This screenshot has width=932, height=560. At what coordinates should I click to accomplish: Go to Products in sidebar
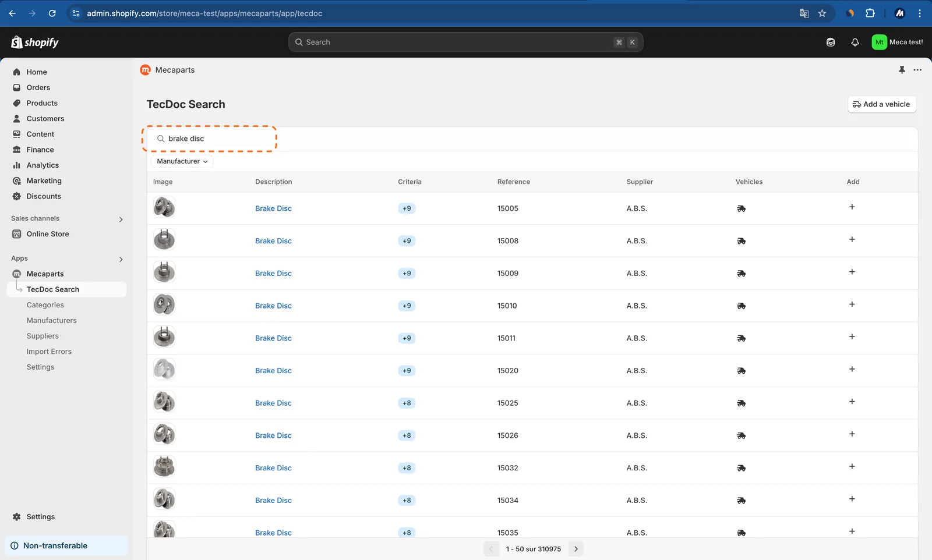tap(42, 103)
